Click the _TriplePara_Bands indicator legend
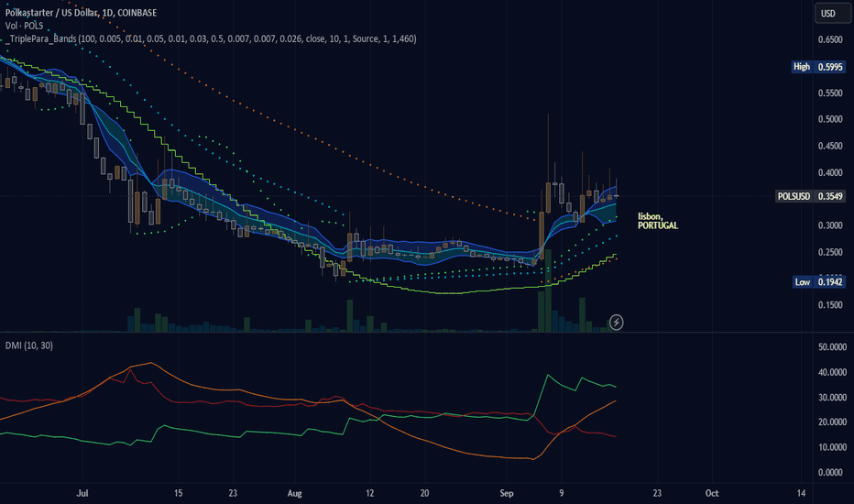The height and width of the screenshot is (504, 854). (x=211, y=38)
